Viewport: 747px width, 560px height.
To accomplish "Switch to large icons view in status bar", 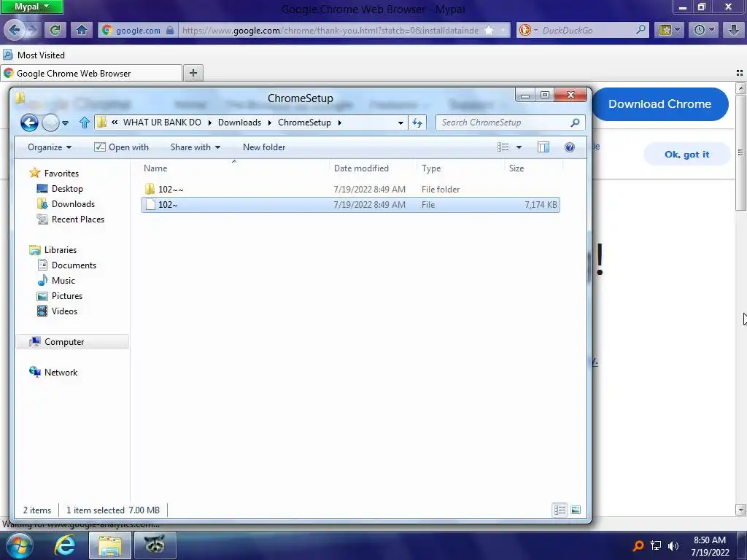I will click(x=576, y=510).
